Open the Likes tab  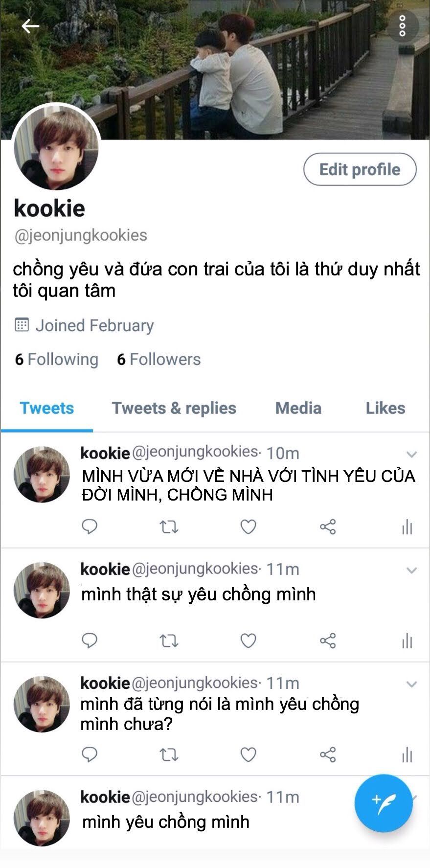click(385, 408)
